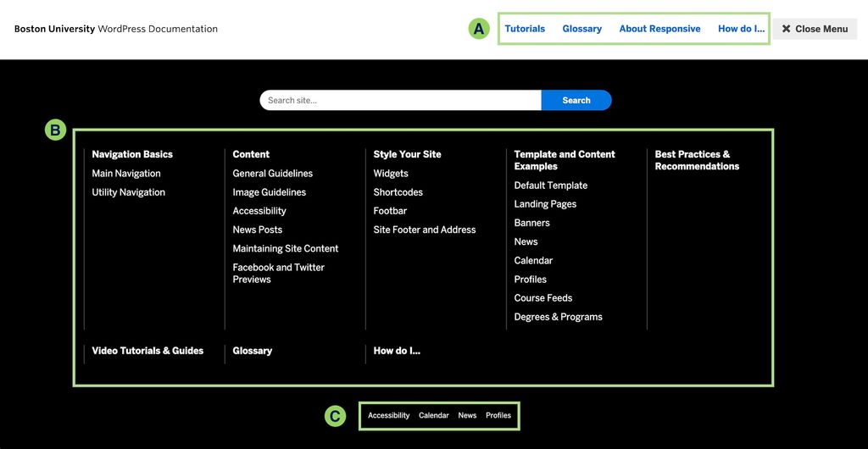Select About Responsive in the top navigation
Viewport: 868px width, 449px height.
(x=659, y=29)
